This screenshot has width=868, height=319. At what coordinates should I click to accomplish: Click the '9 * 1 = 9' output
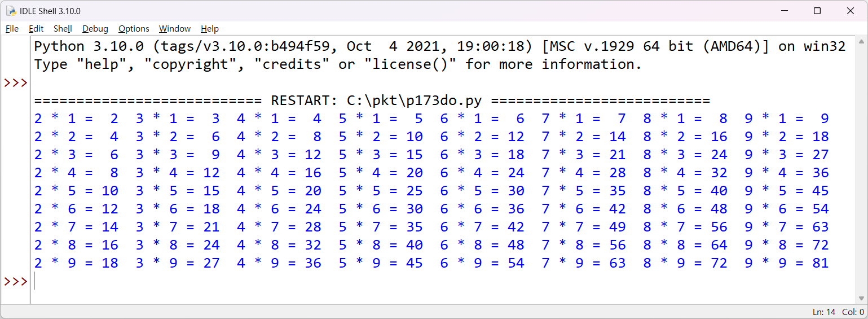pyautogui.click(x=787, y=119)
